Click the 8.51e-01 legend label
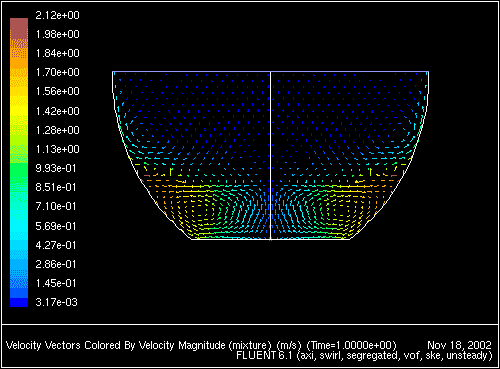 click(56, 187)
